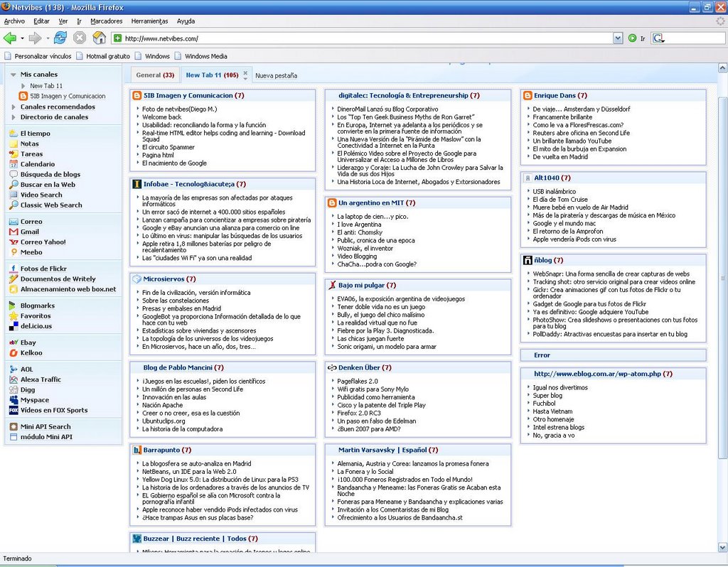Click the El tiempo weather icon

14,134
